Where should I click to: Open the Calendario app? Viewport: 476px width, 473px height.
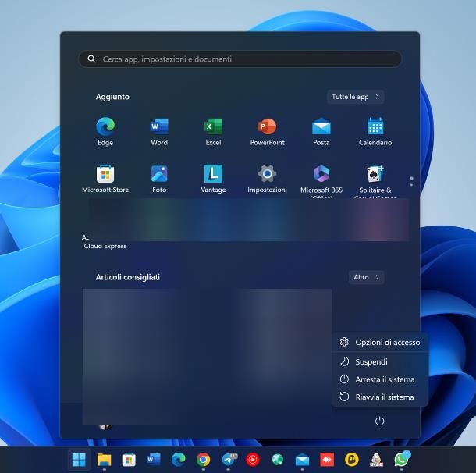[x=375, y=131]
